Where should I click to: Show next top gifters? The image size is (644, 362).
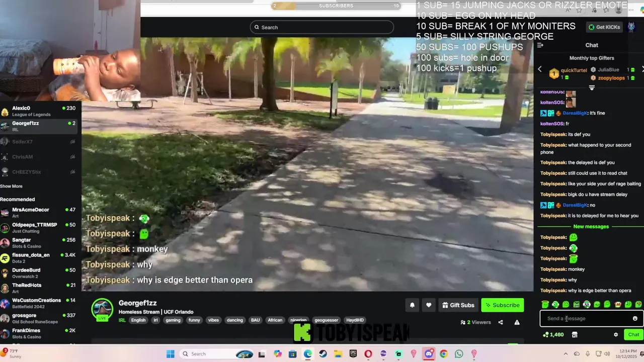(642, 69)
